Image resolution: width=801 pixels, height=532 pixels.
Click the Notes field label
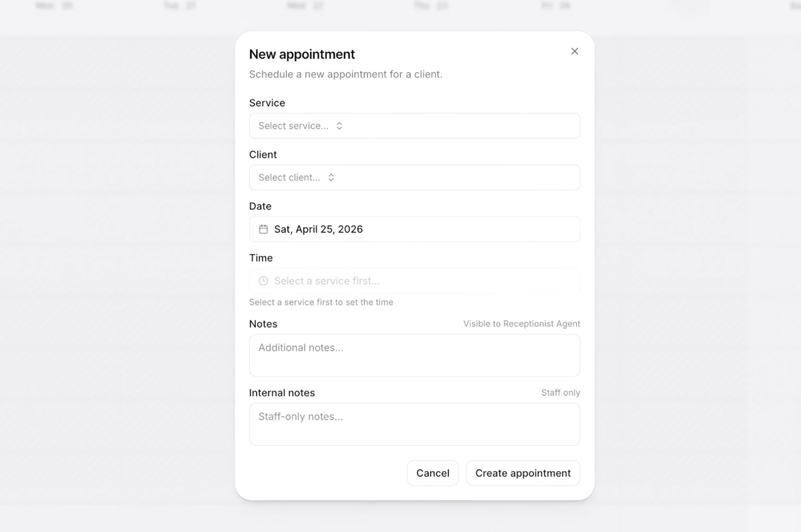pyautogui.click(x=263, y=324)
